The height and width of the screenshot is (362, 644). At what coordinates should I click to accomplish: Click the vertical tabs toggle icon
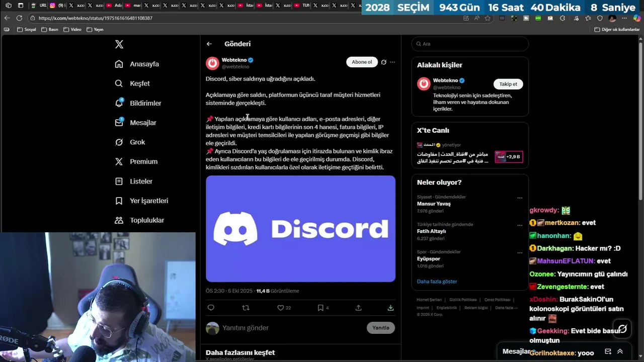(x=20, y=6)
